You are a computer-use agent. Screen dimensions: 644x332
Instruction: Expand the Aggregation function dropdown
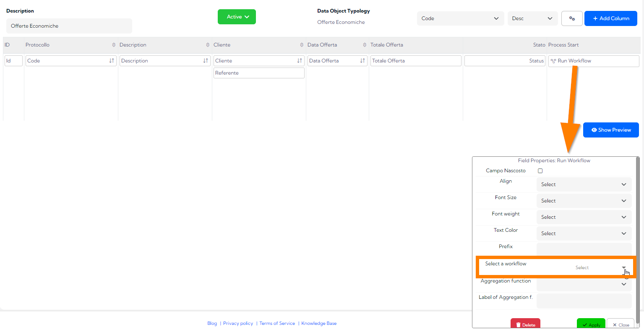point(584,284)
